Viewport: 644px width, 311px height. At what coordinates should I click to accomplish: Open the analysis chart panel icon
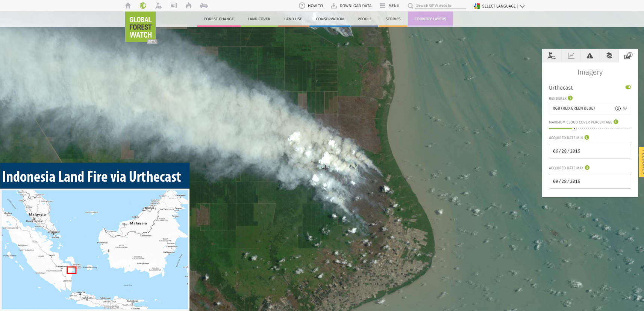pyautogui.click(x=571, y=56)
